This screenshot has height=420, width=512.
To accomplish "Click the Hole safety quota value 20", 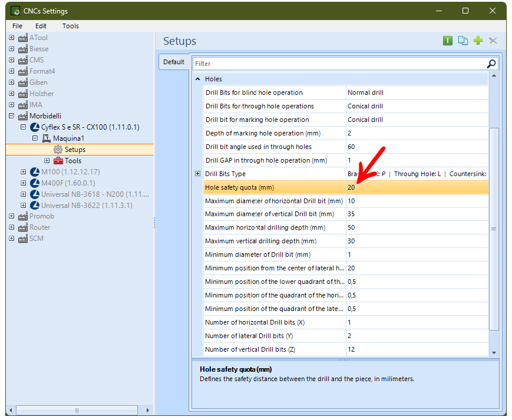I will (417, 187).
